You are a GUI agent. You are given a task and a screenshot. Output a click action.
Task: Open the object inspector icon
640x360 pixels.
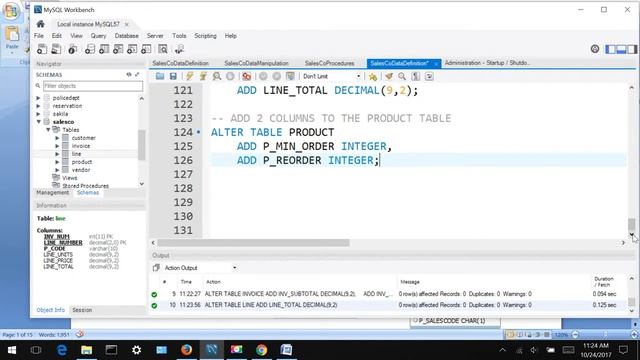point(73,49)
